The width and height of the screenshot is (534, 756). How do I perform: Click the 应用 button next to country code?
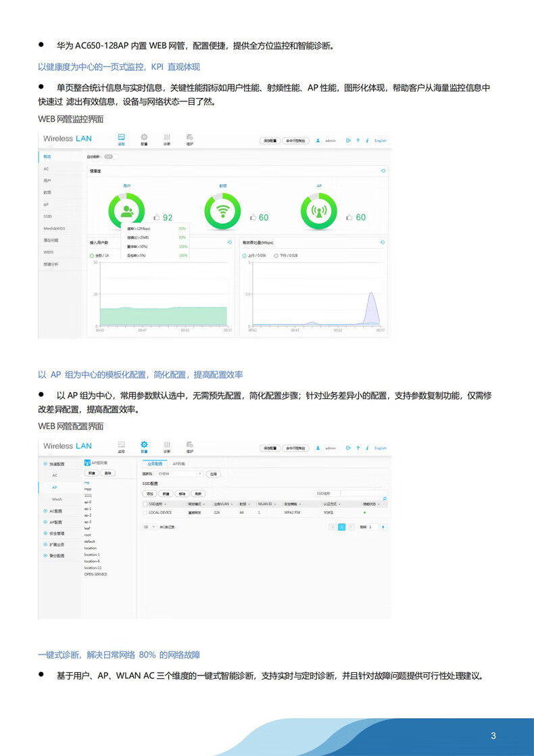pyautogui.click(x=213, y=474)
